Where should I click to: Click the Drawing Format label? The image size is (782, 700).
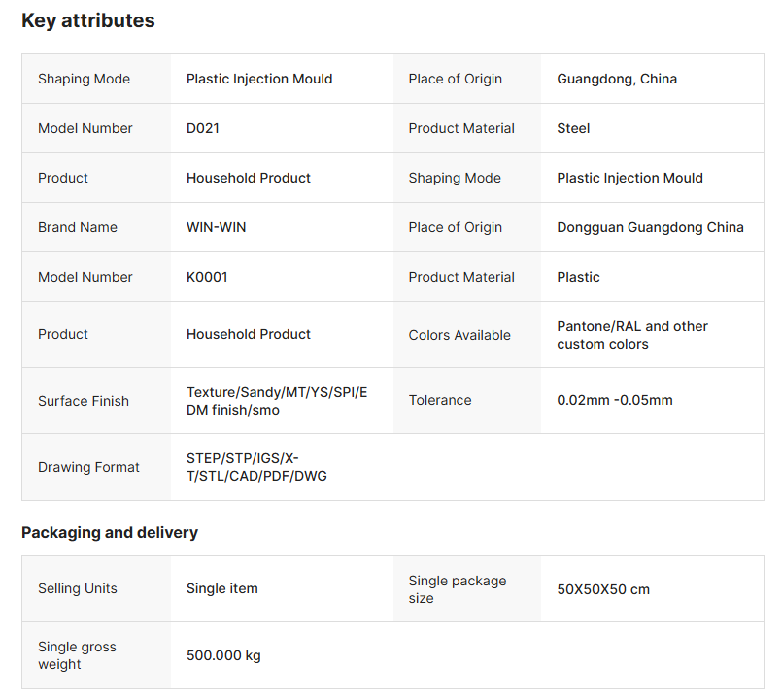tap(88, 467)
